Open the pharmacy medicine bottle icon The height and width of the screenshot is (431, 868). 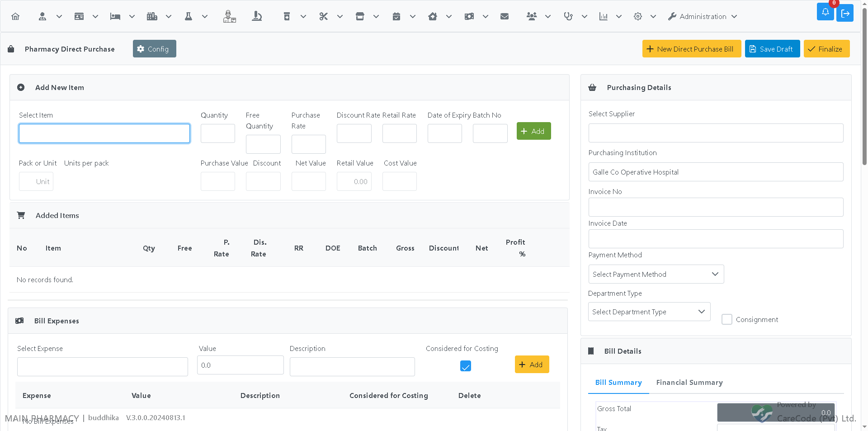tap(287, 16)
